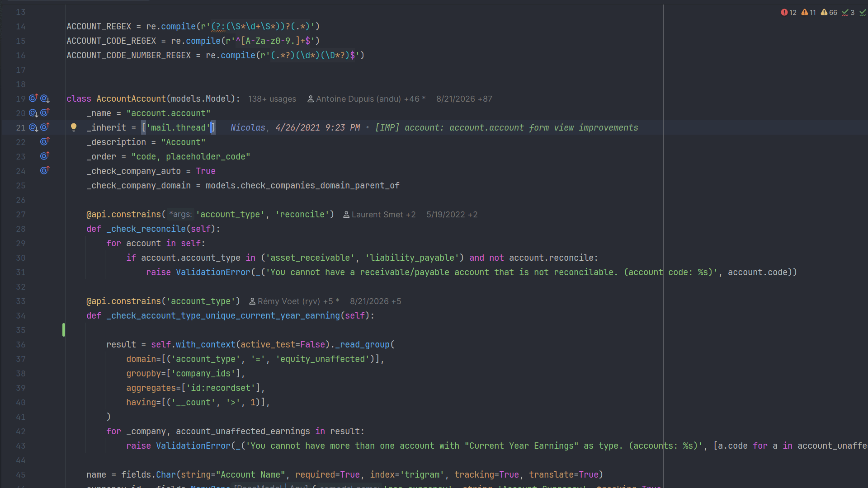Click the typo checkmark indicator showing 3
The width and height of the screenshot is (868, 488).
click(848, 13)
